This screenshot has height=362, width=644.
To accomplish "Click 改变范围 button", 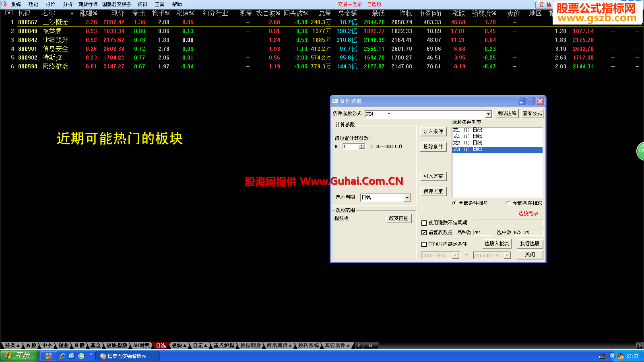I will coord(398,218).
